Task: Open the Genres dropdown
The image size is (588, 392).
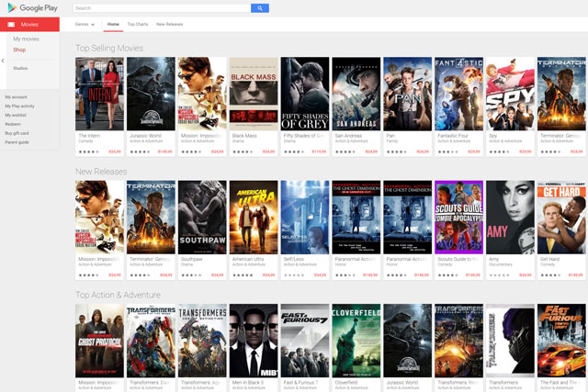Action: click(x=85, y=24)
